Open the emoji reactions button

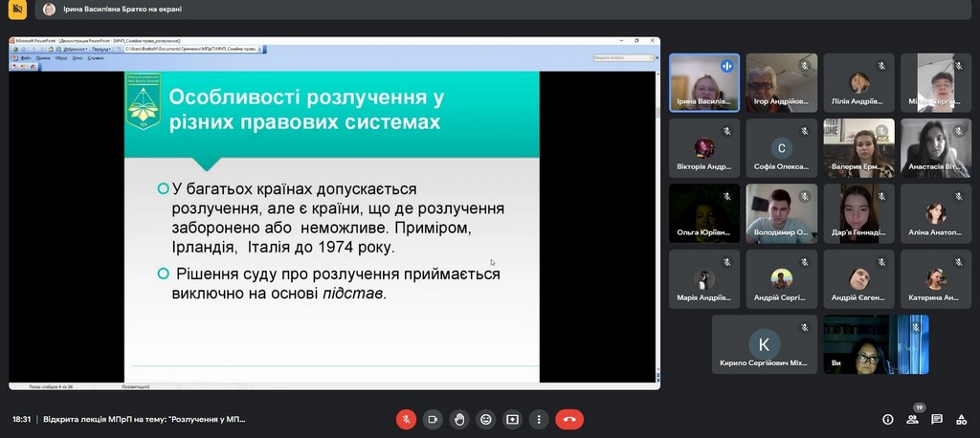486,419
